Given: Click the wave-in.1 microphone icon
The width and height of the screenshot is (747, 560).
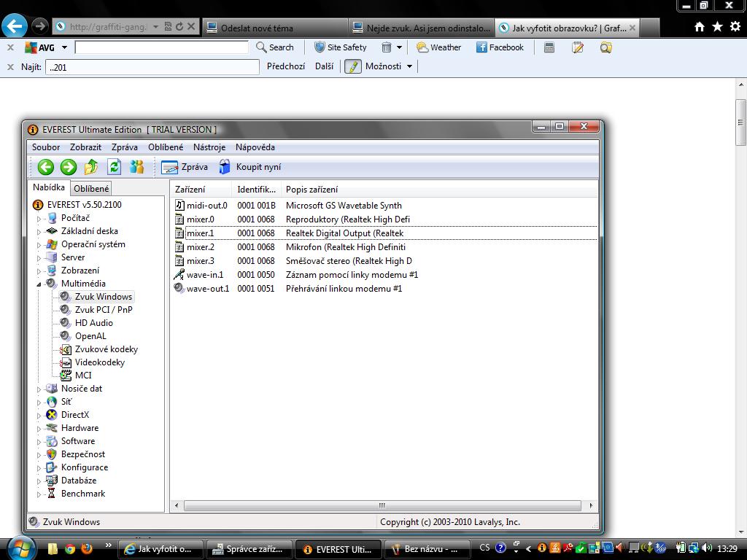Looking at the screenshot, I should (x=179, y=274).
